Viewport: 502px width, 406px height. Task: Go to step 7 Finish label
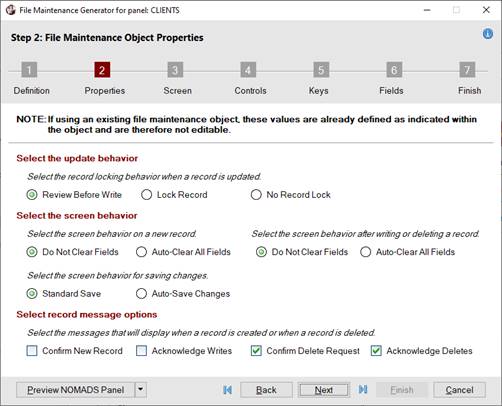coord(469,91)
